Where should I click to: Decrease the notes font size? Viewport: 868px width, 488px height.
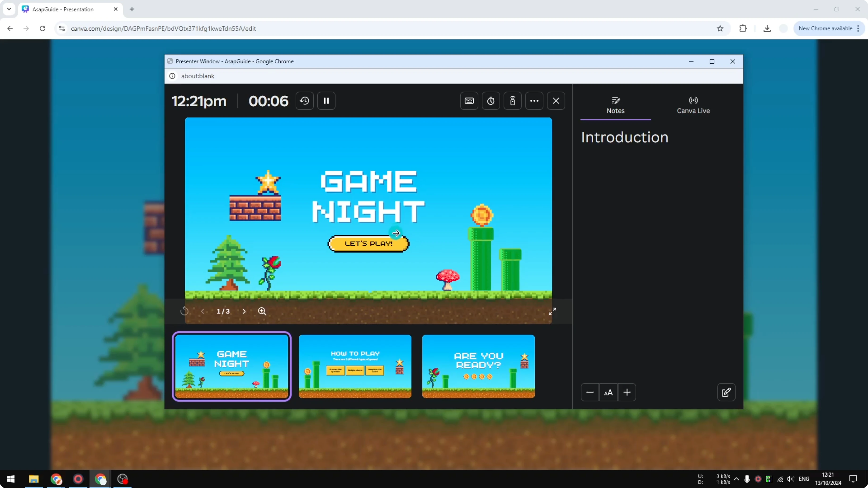590,392
